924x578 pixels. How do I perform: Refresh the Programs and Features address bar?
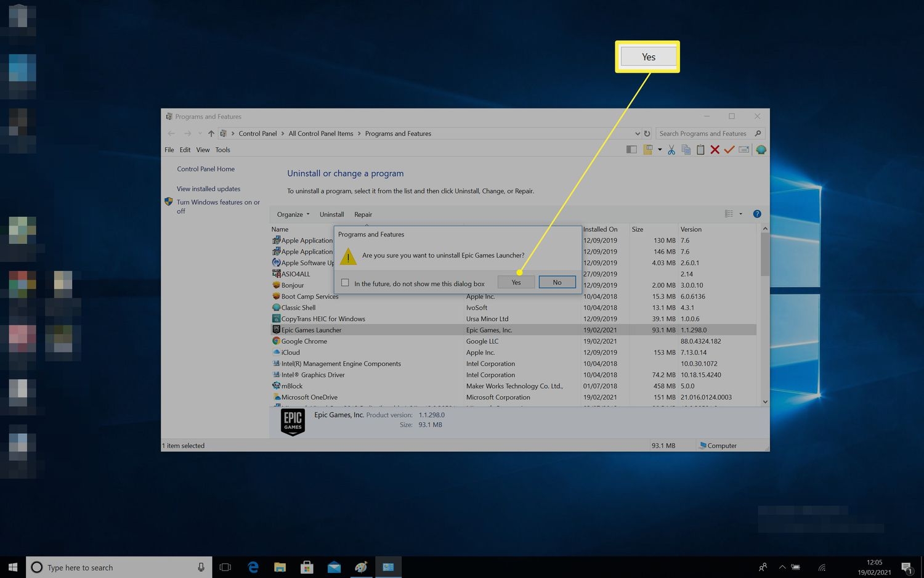647,133
